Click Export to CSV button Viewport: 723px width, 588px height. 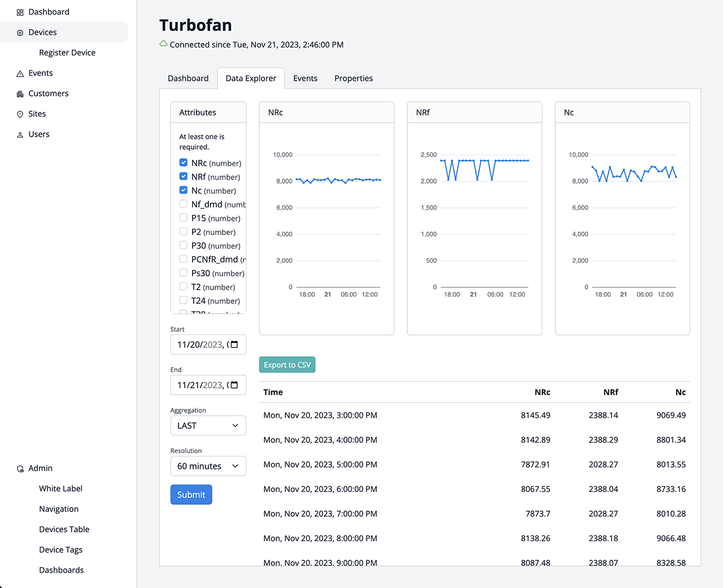coord(287,365)
